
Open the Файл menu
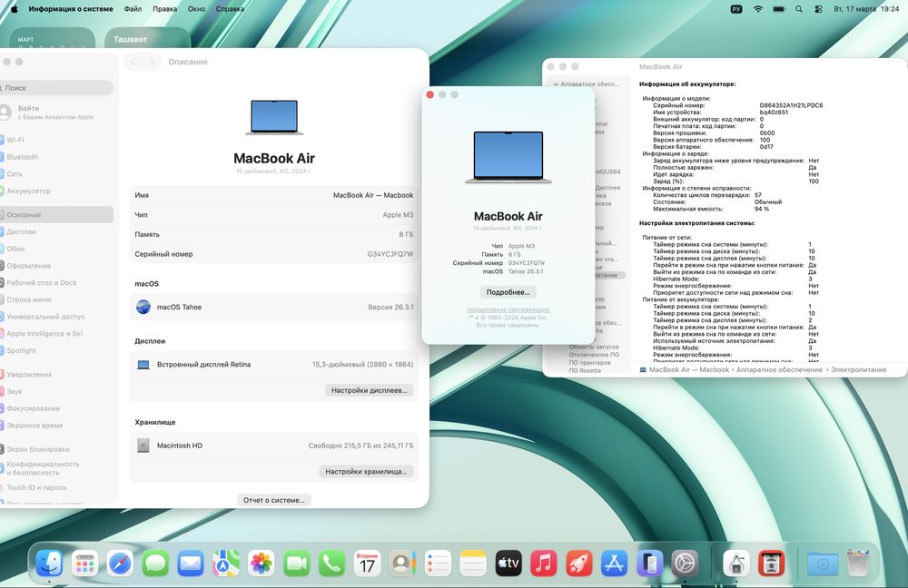(x=133, y=9)
